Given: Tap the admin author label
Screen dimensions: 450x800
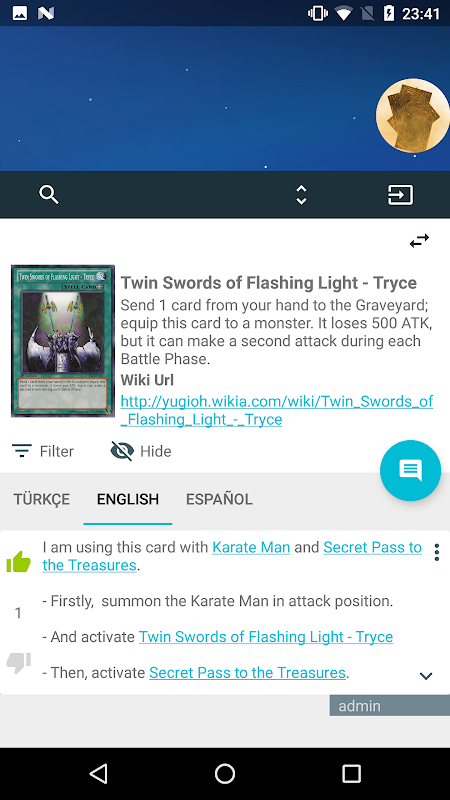Looking at the screenshot, I should (360, 706).
